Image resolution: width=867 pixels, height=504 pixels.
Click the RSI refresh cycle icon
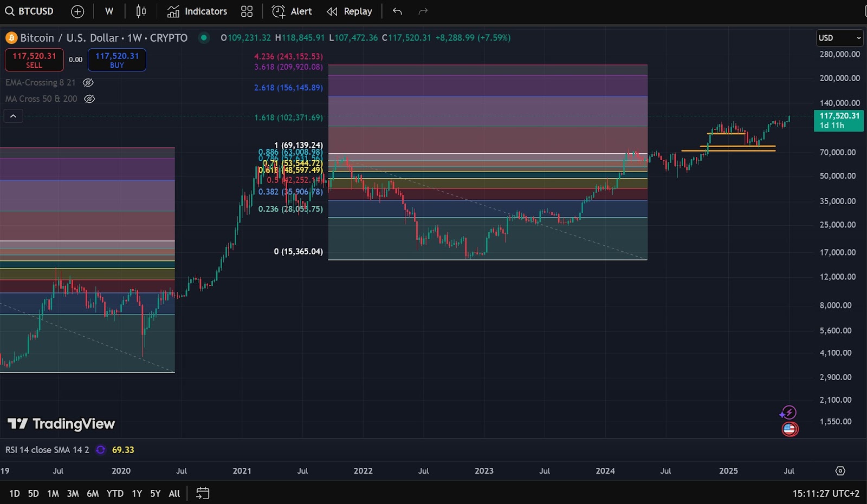click(100, 450)
